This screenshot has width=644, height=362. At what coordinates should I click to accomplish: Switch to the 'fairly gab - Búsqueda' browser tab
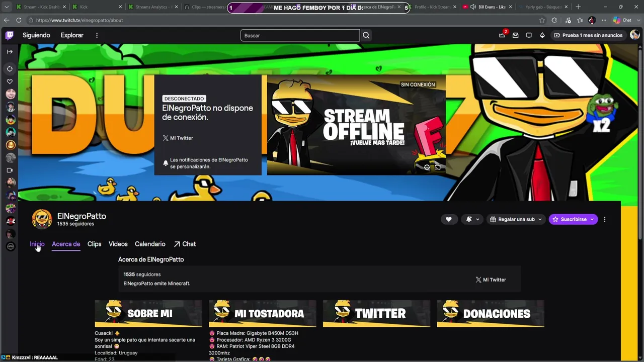click(543, 7)
